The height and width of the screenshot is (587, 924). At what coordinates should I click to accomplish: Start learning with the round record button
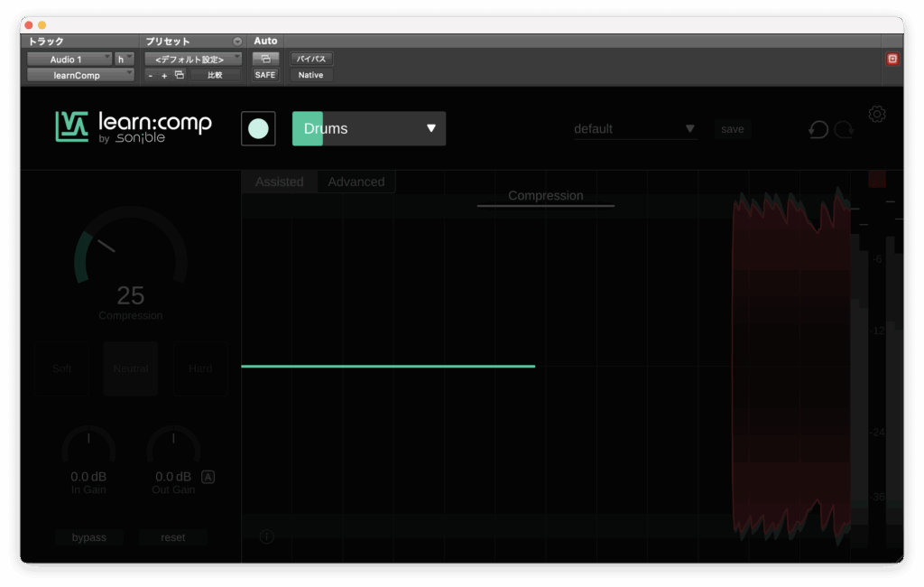[258, 128]
